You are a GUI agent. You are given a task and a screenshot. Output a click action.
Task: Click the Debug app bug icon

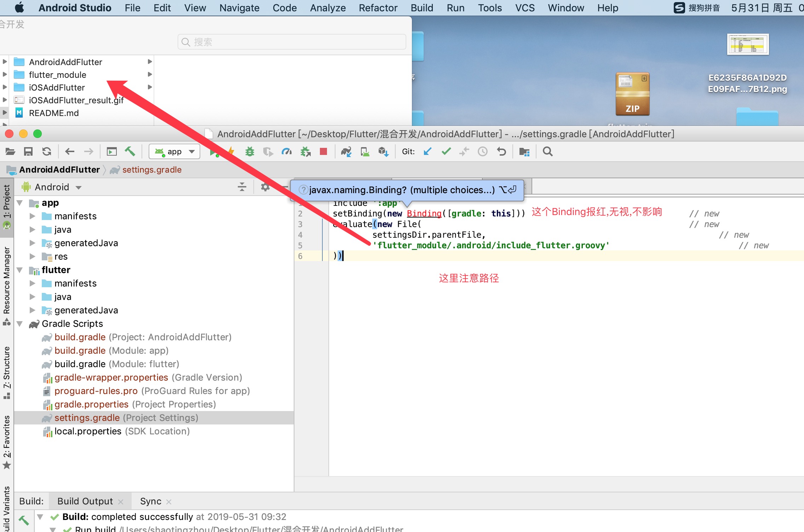(x=250, y=152)
